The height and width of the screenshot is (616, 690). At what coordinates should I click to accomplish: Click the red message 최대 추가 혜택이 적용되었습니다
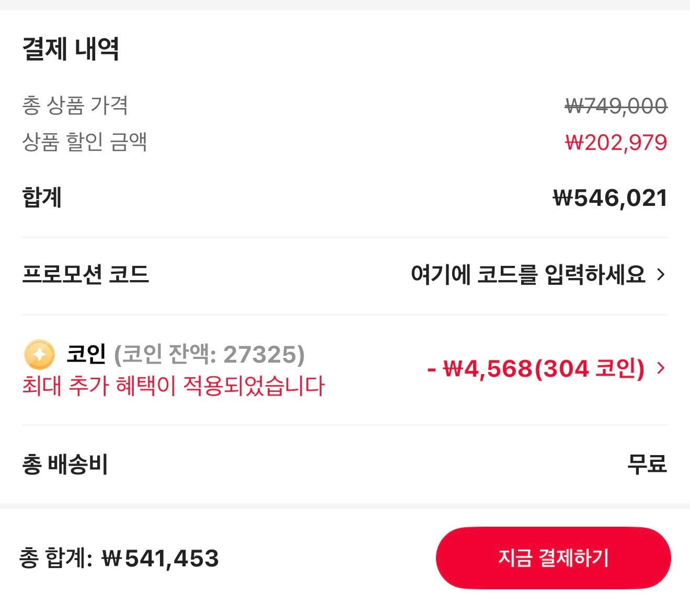click(x=174, y=388)
